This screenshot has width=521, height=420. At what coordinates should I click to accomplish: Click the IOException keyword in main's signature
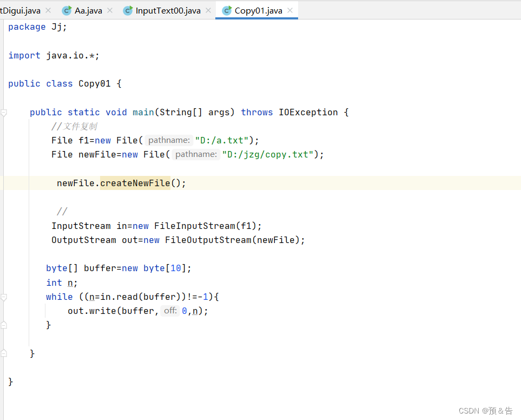click(x=308, y=112)
